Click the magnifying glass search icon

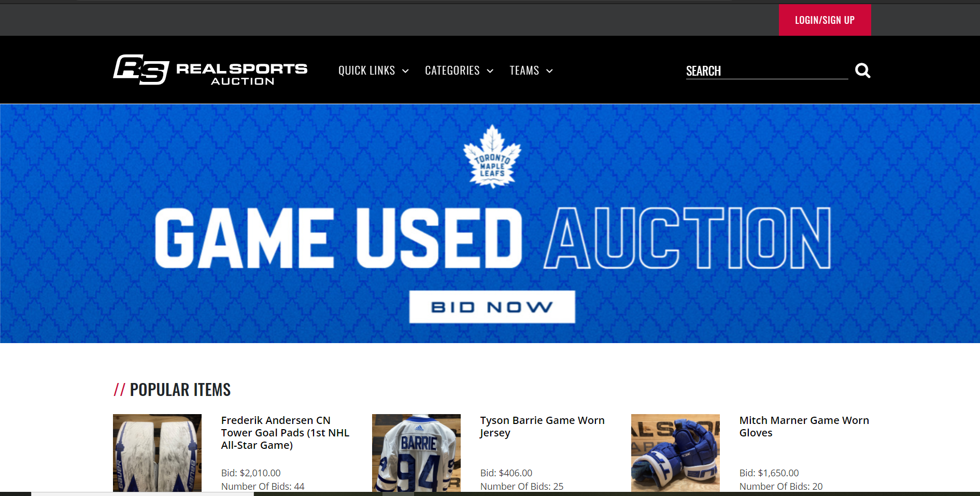862,70
